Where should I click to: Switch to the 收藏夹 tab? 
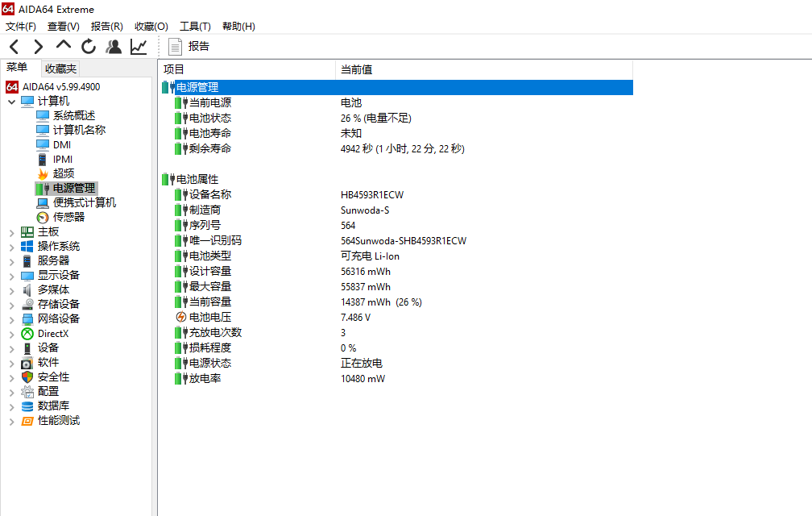point(60,69)
